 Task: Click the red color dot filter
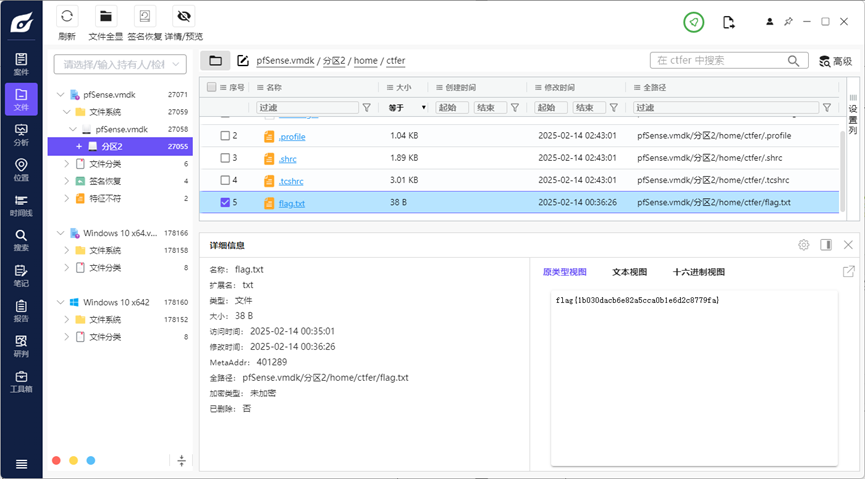tap(56, 460)
